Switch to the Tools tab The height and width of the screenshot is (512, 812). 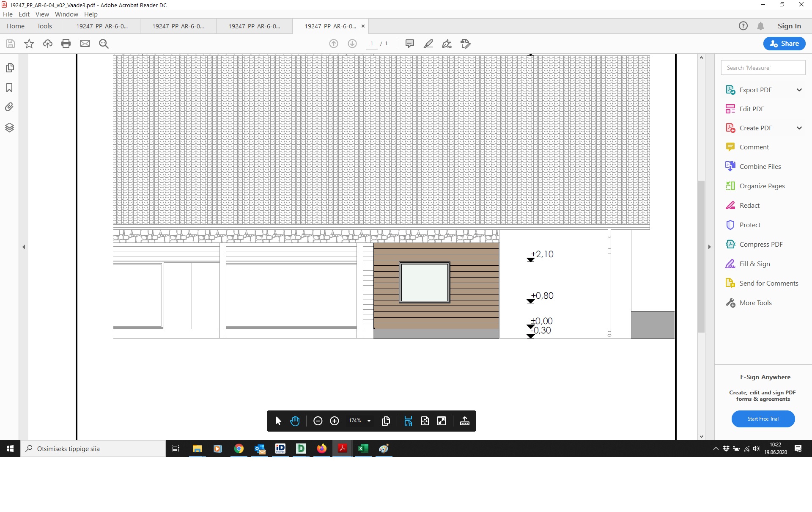tap(44, 26)
